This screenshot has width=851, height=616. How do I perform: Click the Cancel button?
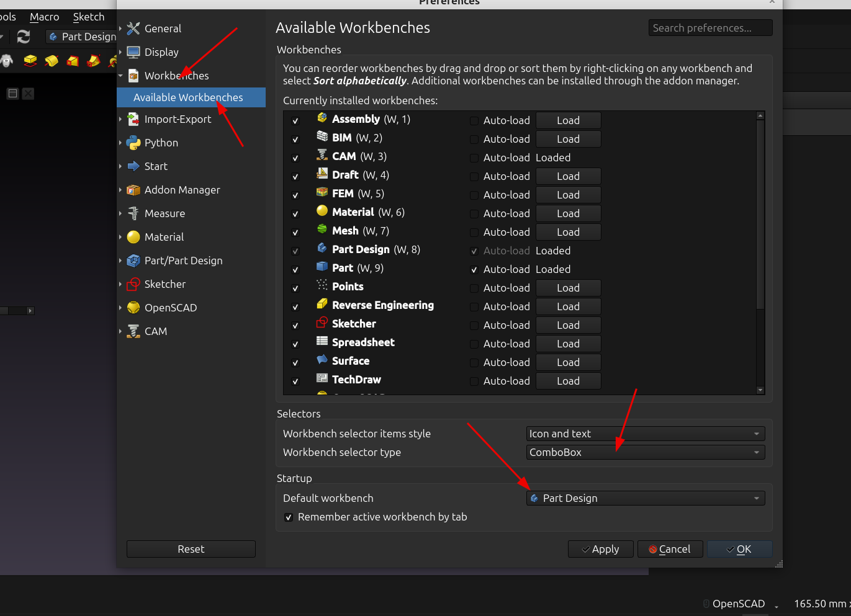coord(670,549)
